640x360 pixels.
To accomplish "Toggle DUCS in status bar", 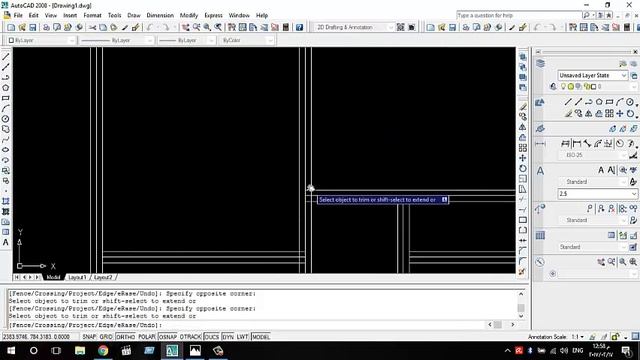I will coord(211,337).
